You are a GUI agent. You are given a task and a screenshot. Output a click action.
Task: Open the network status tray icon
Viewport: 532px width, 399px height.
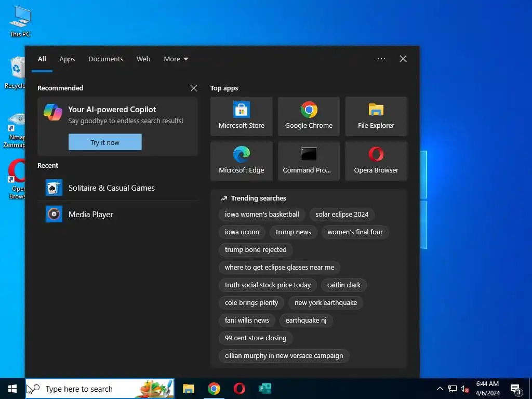(452, 389)
